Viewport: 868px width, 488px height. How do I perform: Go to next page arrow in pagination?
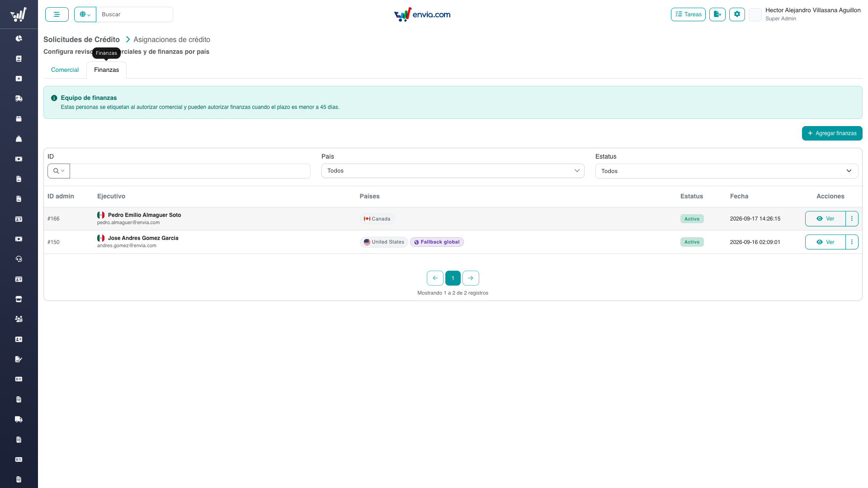tap(471, 278)
